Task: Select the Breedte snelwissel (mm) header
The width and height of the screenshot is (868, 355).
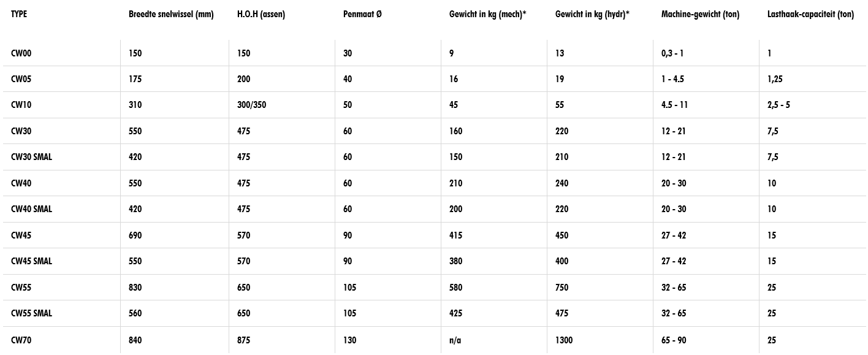Action: tap(171, 15)
